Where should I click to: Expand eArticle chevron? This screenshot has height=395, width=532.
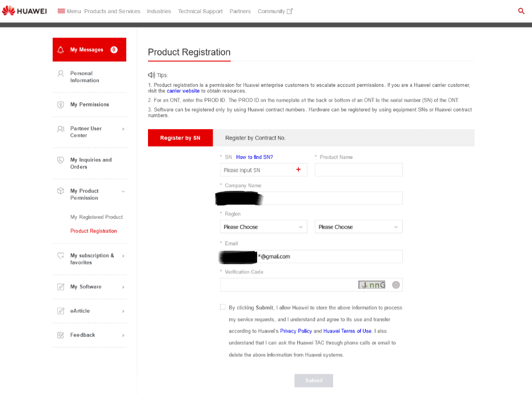(x=123, y=311)
